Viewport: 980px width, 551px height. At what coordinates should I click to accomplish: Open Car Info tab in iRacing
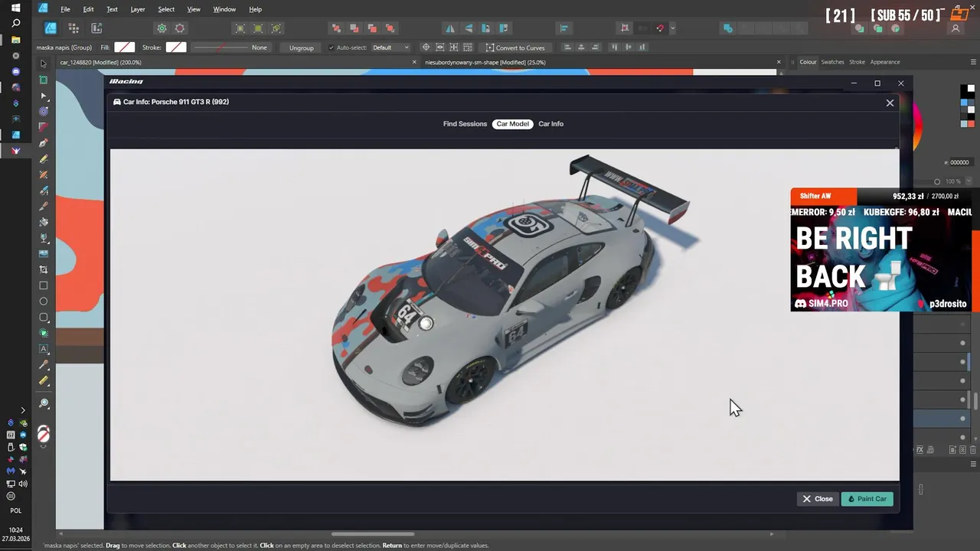coord(550,124)
